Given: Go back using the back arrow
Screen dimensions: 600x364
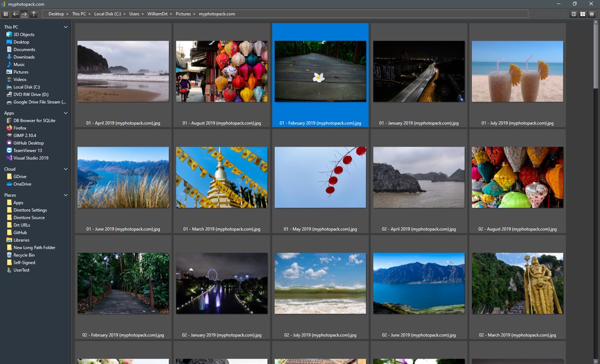Looking at the screenshot, I should click(x=15, y=14).
